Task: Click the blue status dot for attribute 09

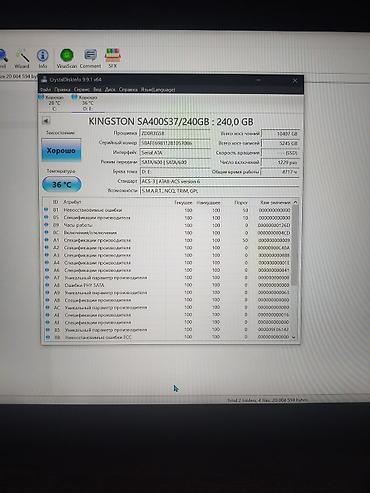Action: point(46,225)
